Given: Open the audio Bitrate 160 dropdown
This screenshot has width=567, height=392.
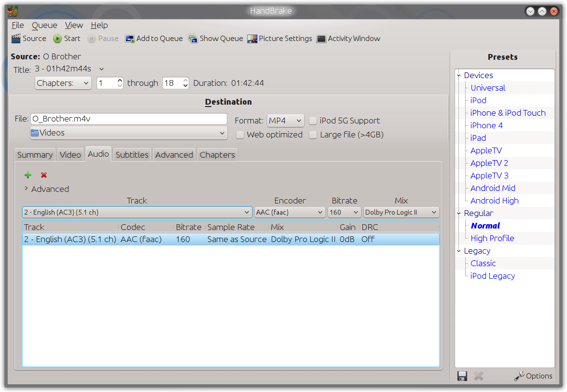Looking at the screenshot, I should [344, 213].
